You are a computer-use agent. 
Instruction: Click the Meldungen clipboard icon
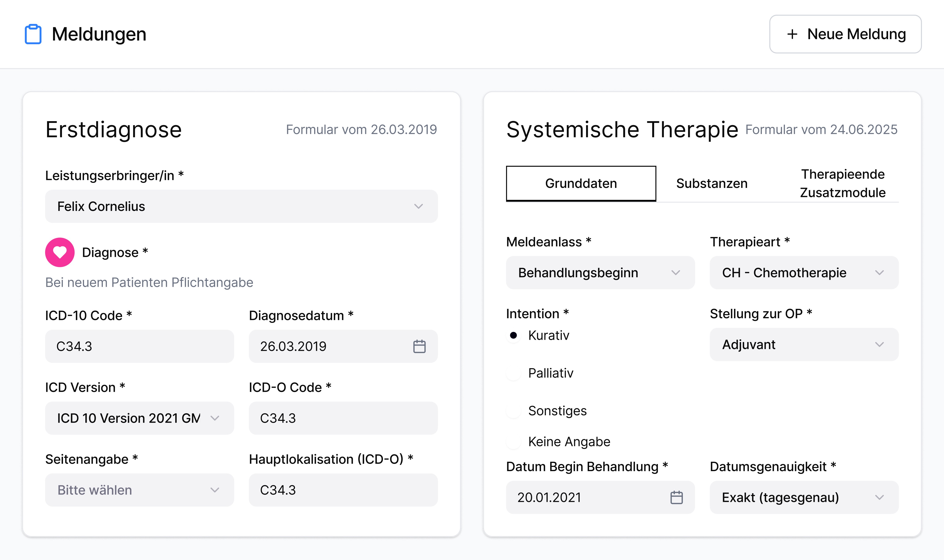[x=33, y=34]
